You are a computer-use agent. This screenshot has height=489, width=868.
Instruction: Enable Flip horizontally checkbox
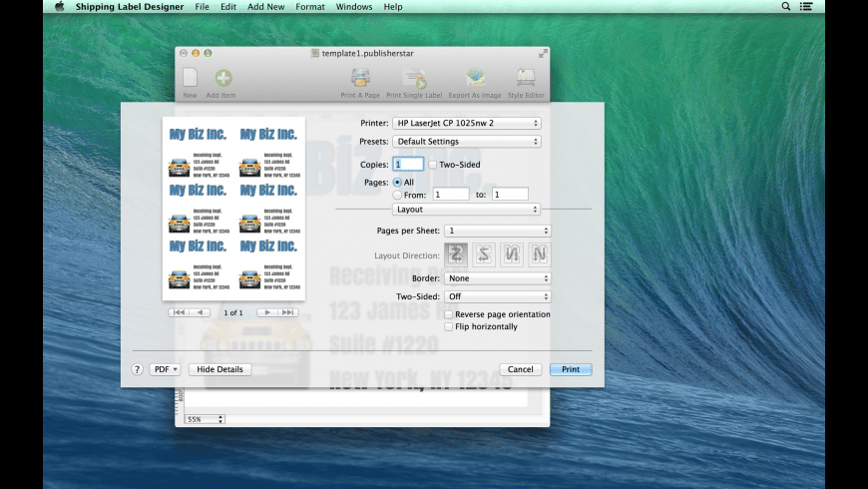pos(448,326)
